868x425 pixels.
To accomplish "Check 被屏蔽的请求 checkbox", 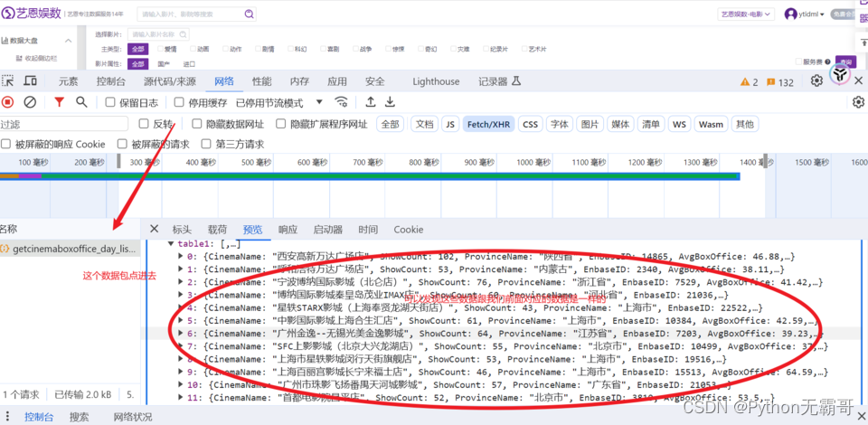I will tap(122, 144).
